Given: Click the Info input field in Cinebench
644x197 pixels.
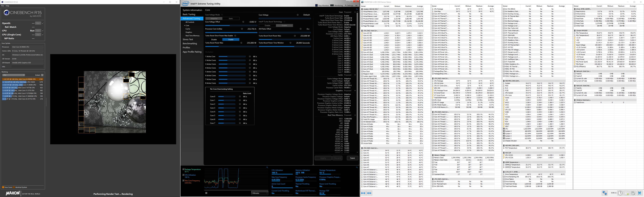Looking at the screenshot, I should (x=28, y=67).
